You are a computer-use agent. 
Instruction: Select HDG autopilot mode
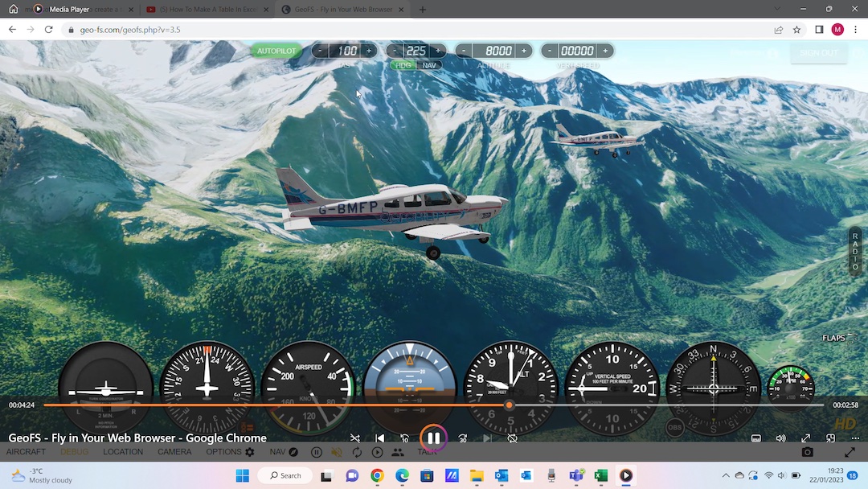[403, 65]
